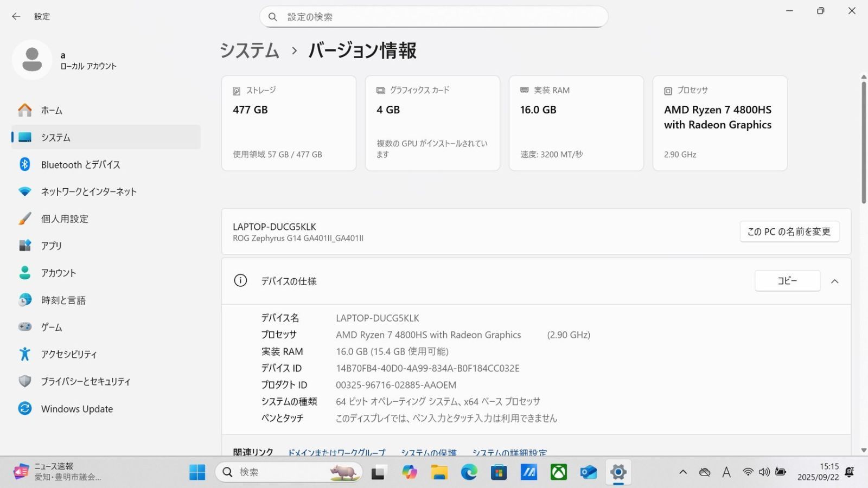Click この PC の名前を変更 button
The width and height of the screenshot is (868, 488).
tap(789, 232)
